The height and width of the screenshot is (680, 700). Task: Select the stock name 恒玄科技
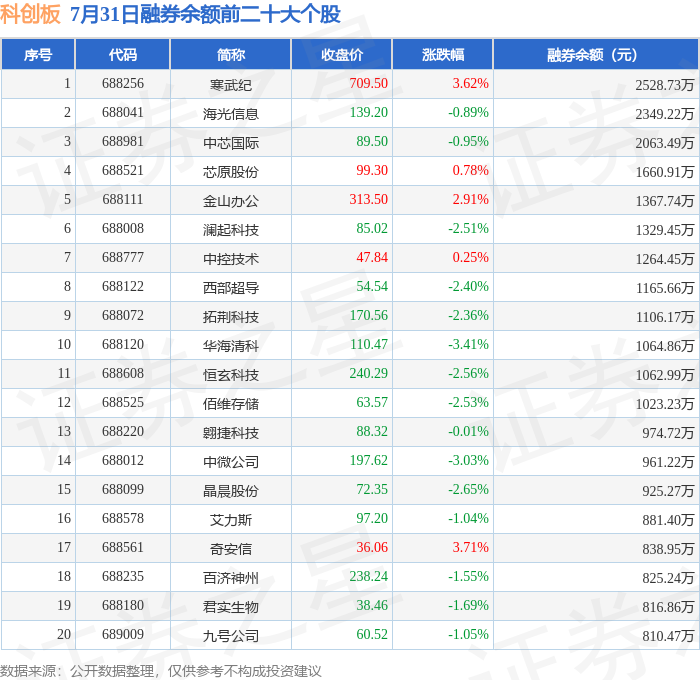pyautogui.click(x=231, y=375)
